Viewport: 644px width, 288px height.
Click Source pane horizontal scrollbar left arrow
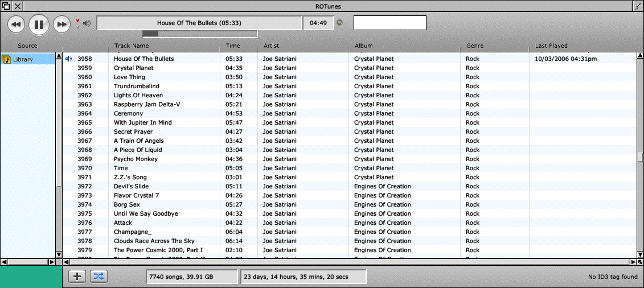pos(3,262)
